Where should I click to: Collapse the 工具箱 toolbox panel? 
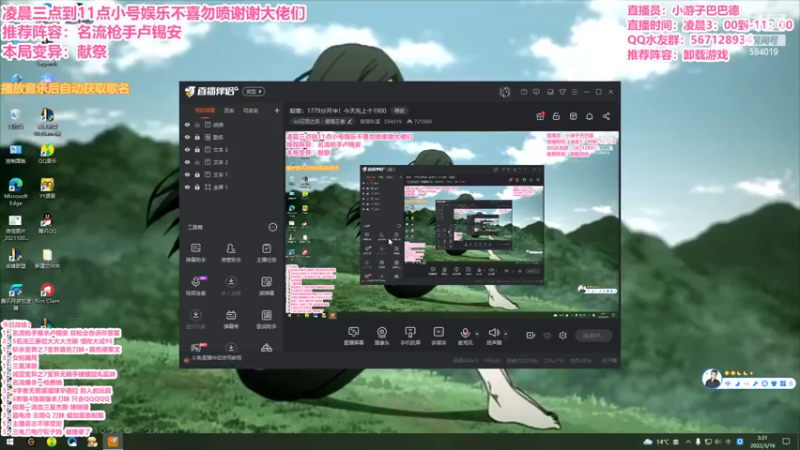click(x=273, y=227)
